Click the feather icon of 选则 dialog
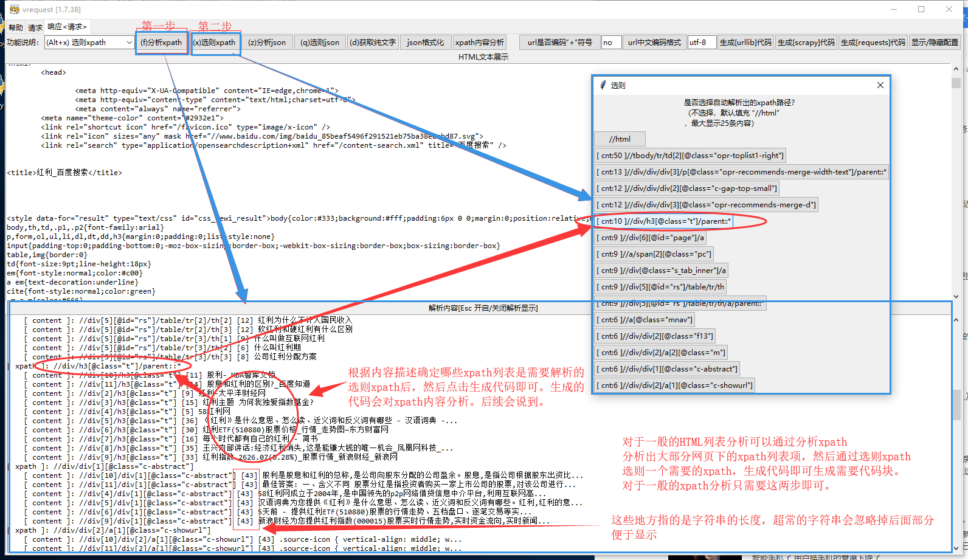 coord(603,85)
